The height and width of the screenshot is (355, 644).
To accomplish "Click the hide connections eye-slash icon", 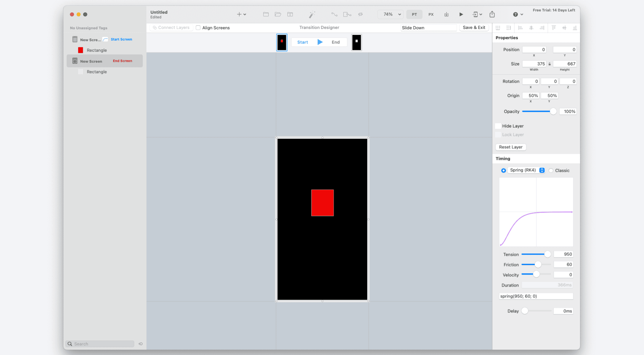I will point(360,14).
